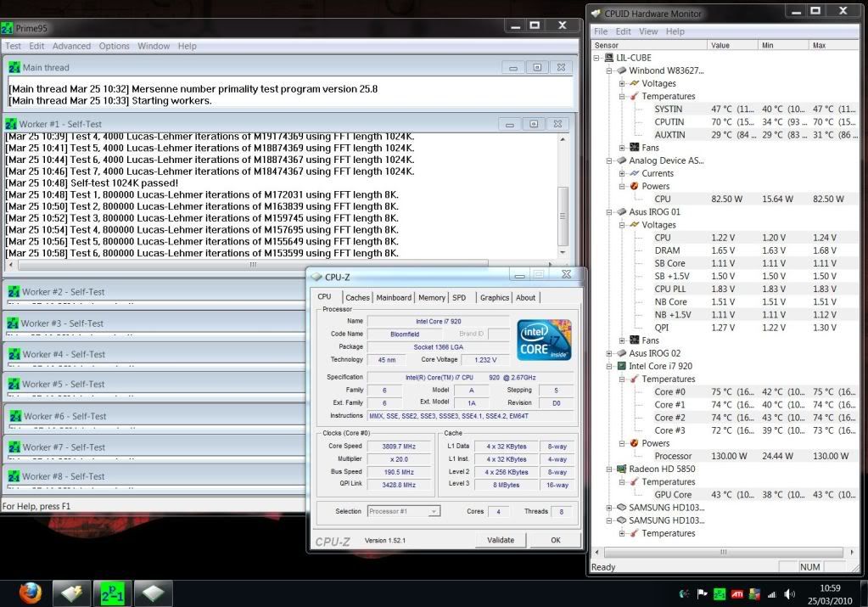Click the LIL-CUBE computer icon

point(609,58)
